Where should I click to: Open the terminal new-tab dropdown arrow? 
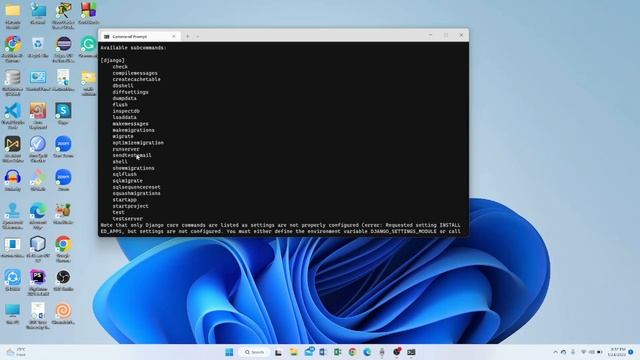[198, 36]
